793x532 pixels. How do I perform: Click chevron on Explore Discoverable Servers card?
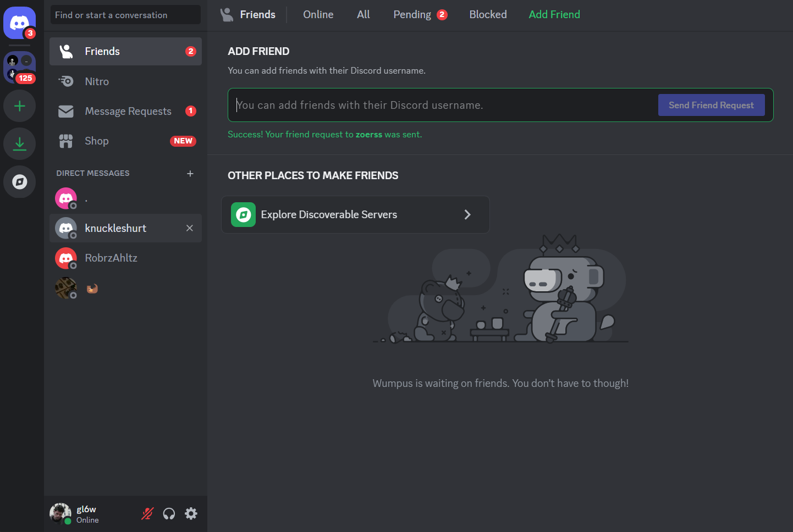(x=467, y=214)
